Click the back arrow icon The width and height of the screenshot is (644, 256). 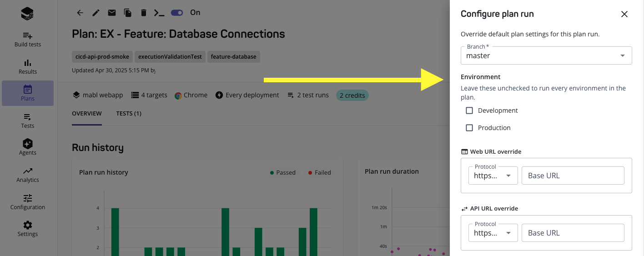(80, 13)
